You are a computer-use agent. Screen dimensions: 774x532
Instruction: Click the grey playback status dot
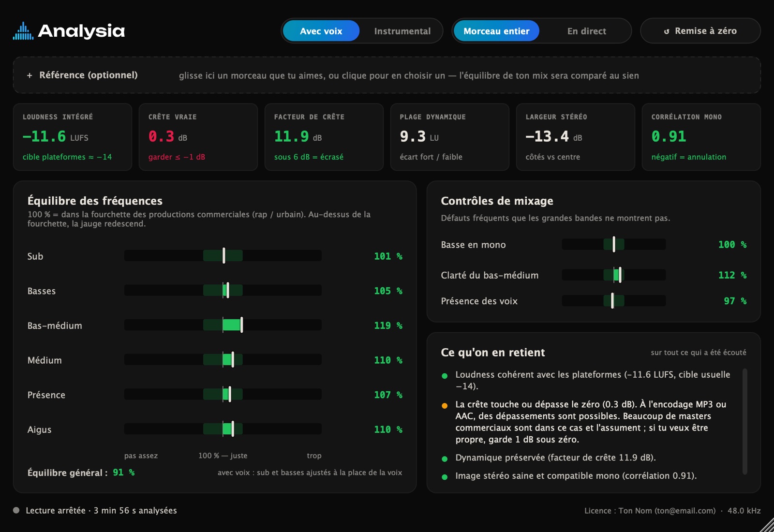[x=16, y=510]
